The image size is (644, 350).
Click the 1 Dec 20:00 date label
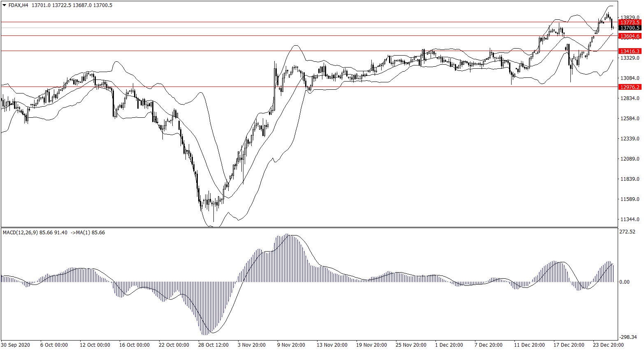coord(449,345)
